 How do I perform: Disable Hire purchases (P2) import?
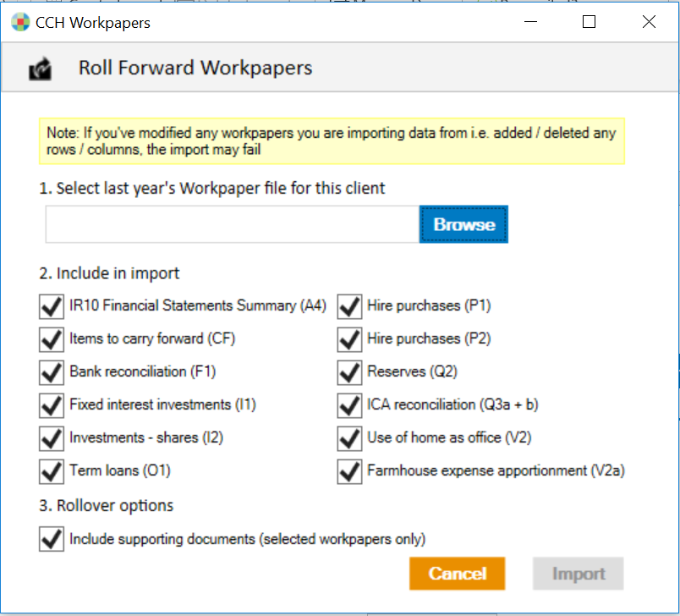349,339
